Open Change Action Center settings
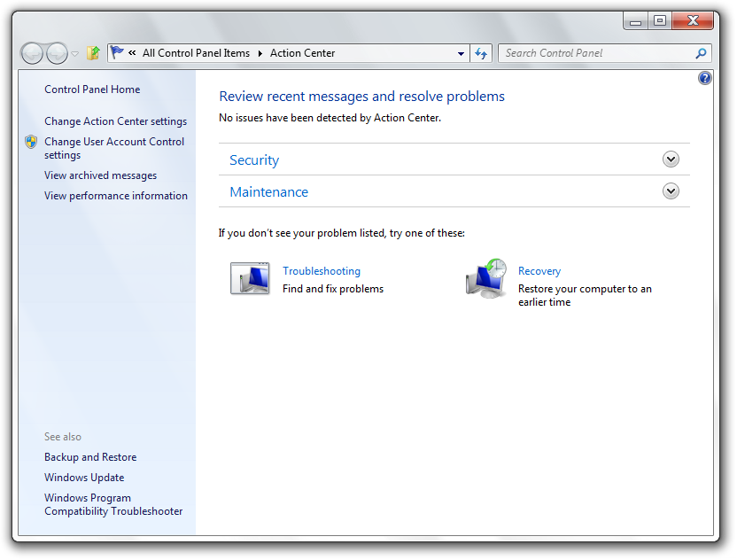The image size is (737, 560). point(116,121)
